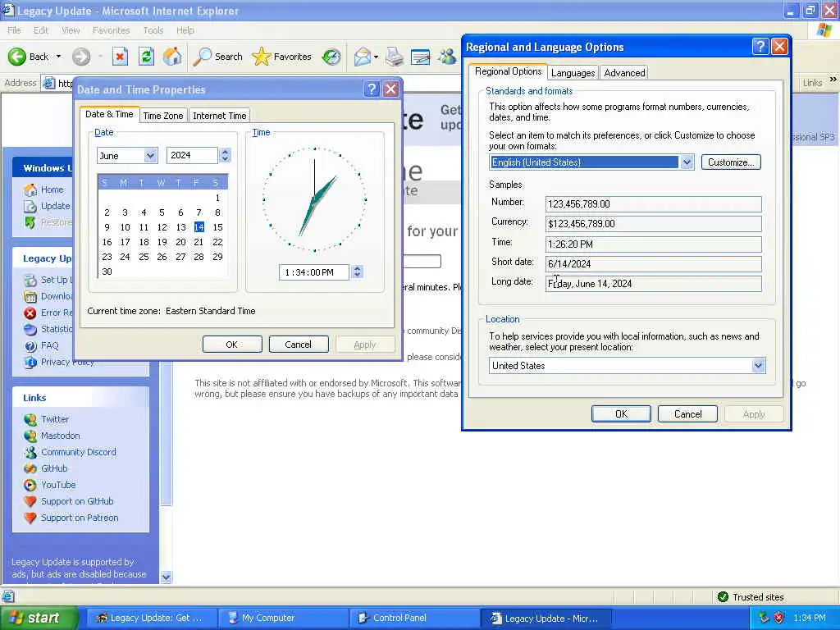
Task: Click the Support on GitHub heart link
Action: (x=77, y=501)
